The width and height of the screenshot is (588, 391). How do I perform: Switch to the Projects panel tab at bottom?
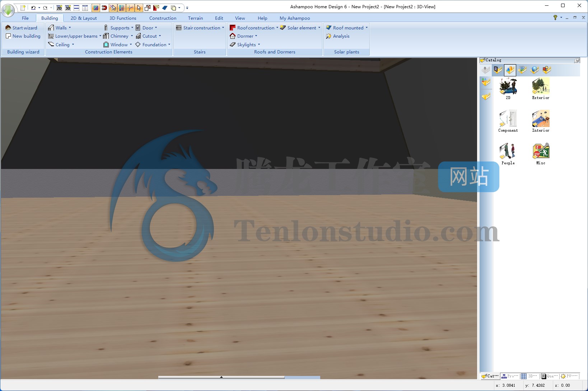(x=510, y=376)
